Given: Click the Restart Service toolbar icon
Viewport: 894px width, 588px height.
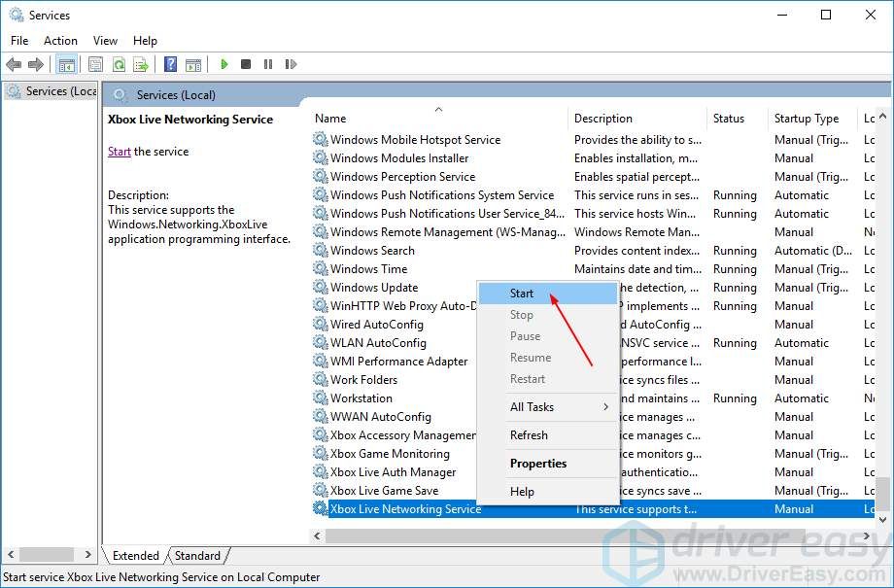Looking at the screenshot, I should coord(290,64).
